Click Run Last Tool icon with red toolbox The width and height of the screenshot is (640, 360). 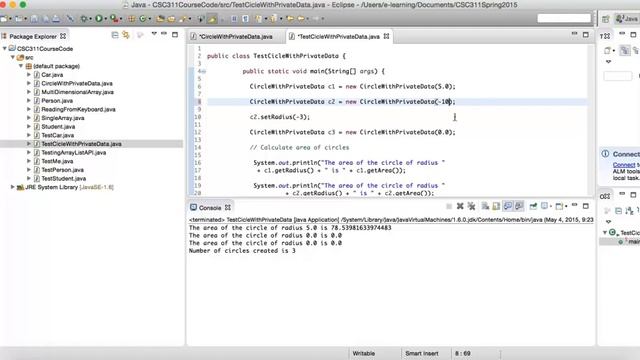[115, 19]
